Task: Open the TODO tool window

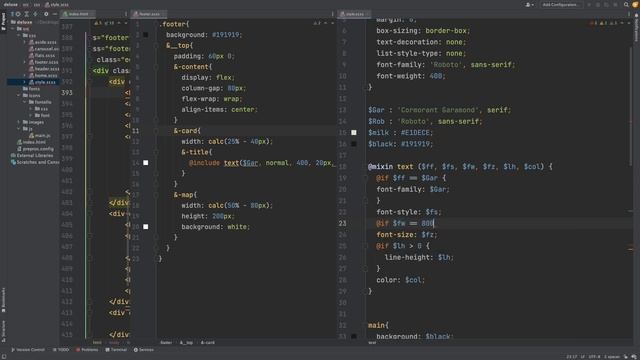Action: point(61,350)
